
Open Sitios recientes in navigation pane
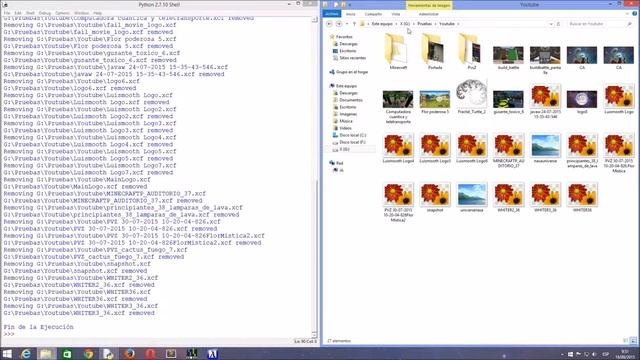tap(352, 58)
